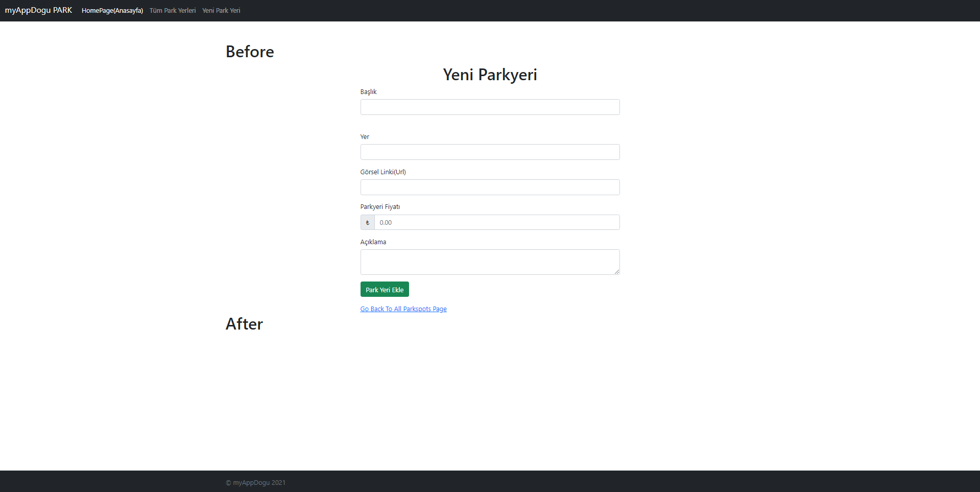Viewport: 980px width, 492px height.
Task: Click the Türk Lirası (₺) currency prefix icon
Action: pyautogui.click(x=367, y=222)
